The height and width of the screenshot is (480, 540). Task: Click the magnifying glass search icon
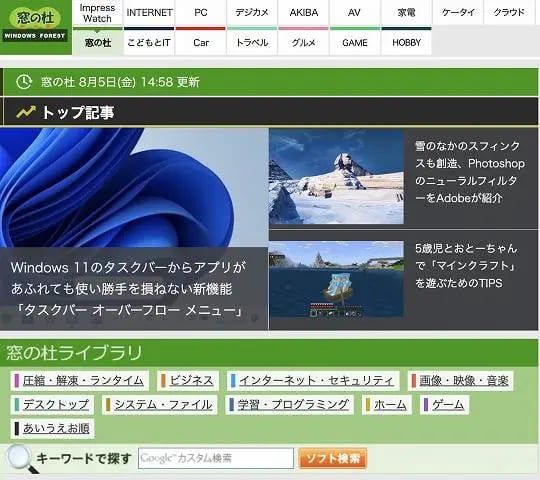[22, 458]
